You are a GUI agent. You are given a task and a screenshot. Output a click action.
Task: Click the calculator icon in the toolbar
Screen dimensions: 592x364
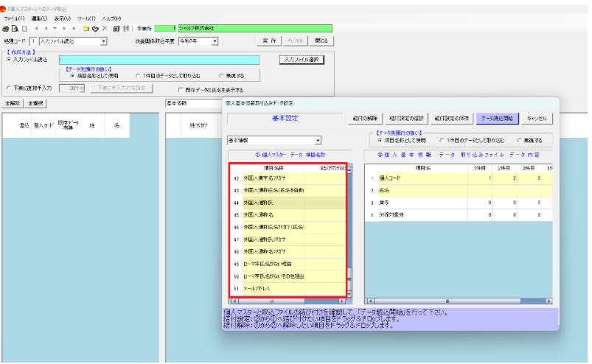[116, 28]
